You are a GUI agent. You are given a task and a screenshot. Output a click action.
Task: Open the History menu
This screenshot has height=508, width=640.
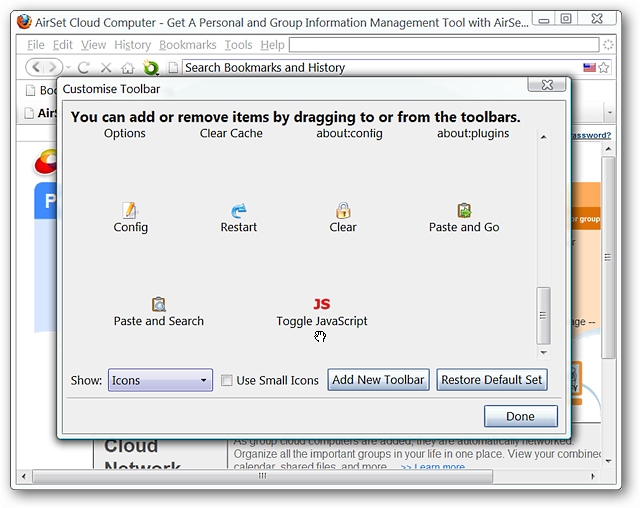(132, 44)
